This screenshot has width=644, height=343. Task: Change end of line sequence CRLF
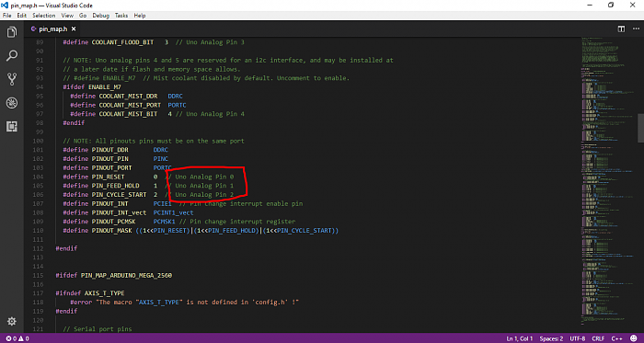(598, 339)
